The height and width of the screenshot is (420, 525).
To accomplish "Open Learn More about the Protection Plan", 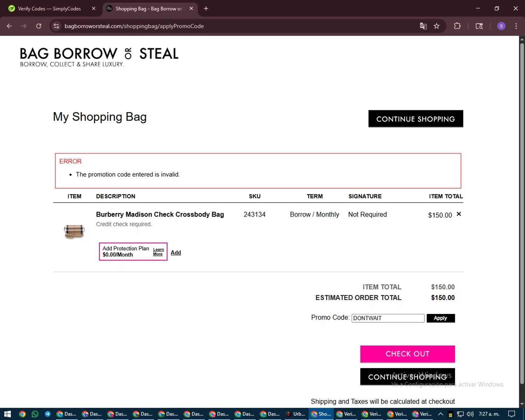I will tap(158, 252).
